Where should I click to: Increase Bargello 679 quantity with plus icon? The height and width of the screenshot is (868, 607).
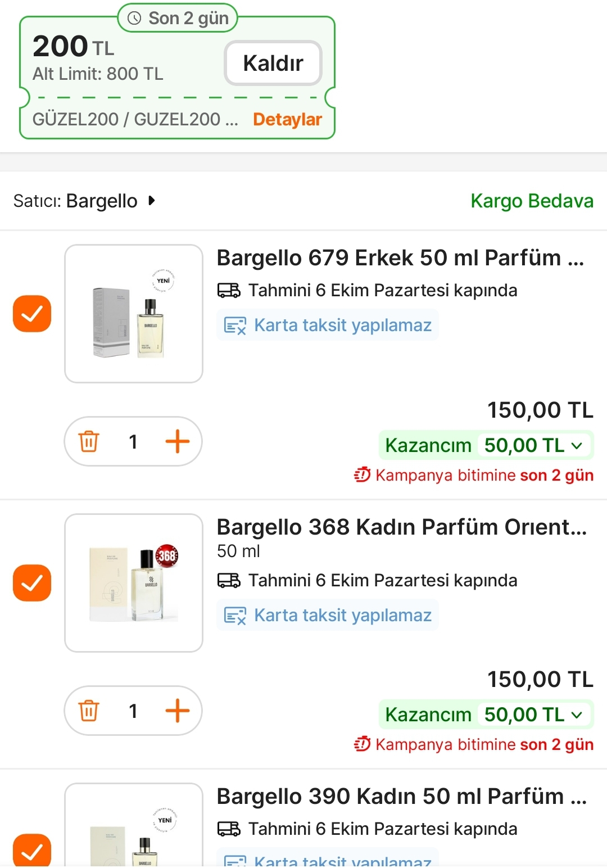pos(177,442)
